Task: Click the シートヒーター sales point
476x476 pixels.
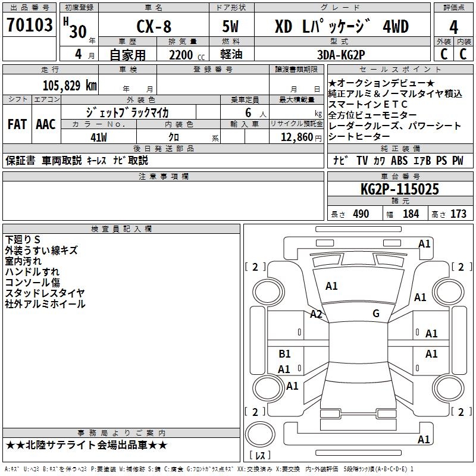Action: 359,136
